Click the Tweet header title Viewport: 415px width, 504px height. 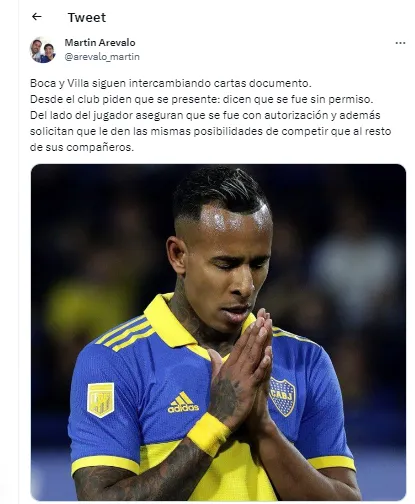point(87,17)
